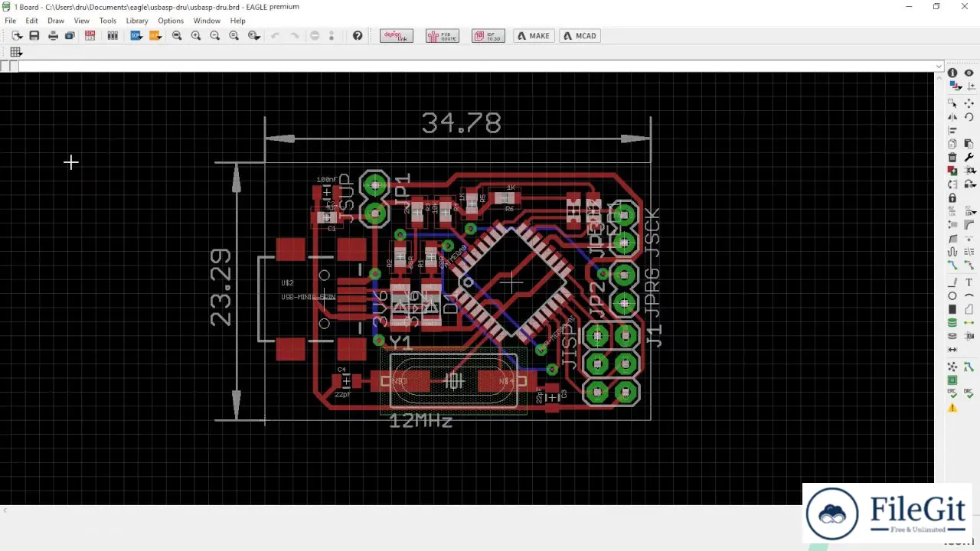Select the Line drawing tool
Image resolution: width=980 pixels, height=551 pixels.
pos(952,282)
